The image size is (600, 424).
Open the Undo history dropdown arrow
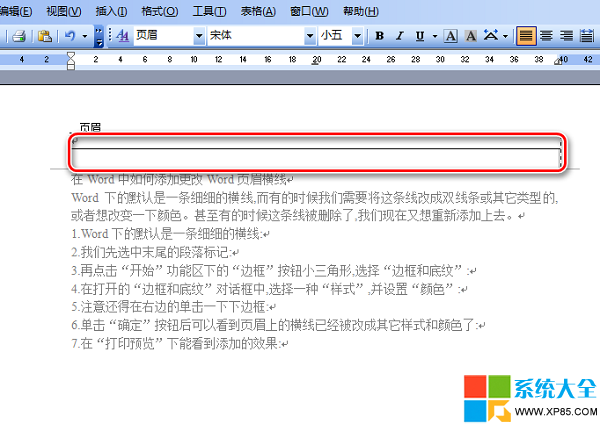click(85, 36)
